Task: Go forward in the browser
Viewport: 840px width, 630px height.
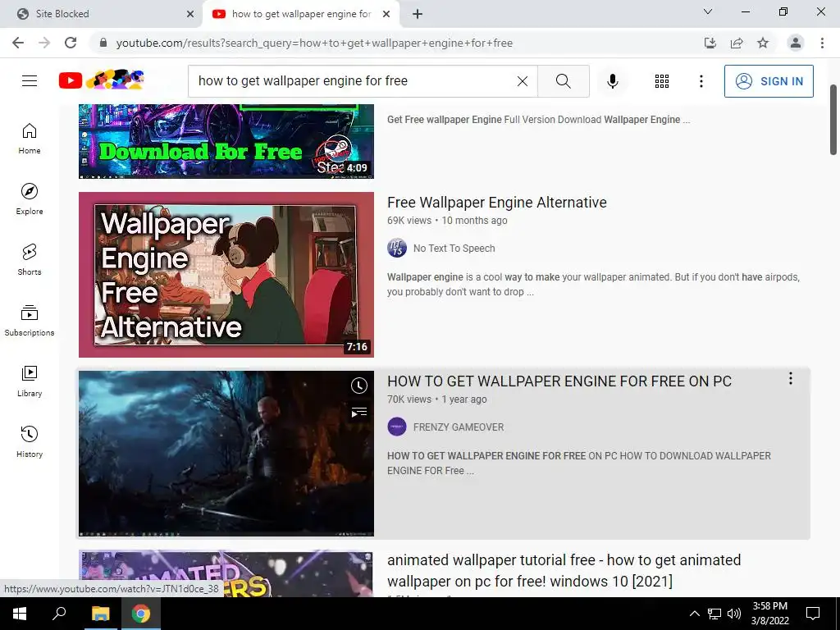Action: pyautogui.click(x=44, y=43)
